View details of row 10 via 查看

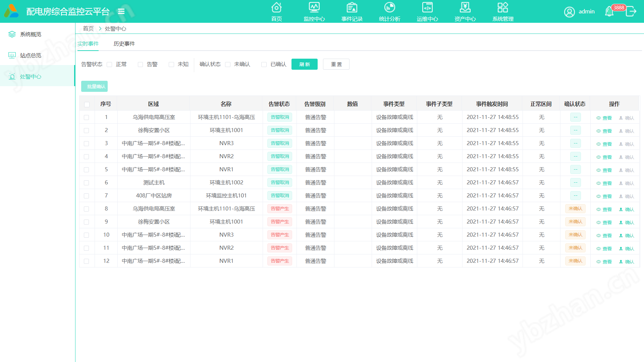click(x=604, y=235)
